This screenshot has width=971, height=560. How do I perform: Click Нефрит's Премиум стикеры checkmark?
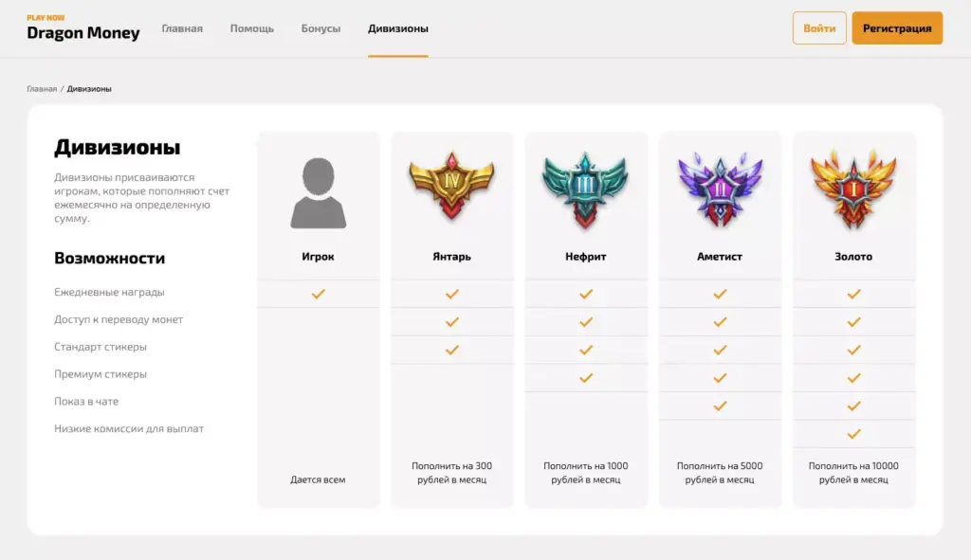click(x=586, y=378)
